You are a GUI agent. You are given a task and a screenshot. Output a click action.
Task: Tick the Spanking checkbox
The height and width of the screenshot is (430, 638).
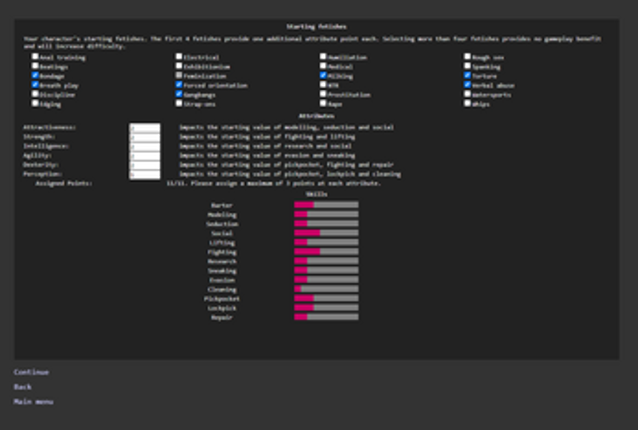[x=468, y=66]
